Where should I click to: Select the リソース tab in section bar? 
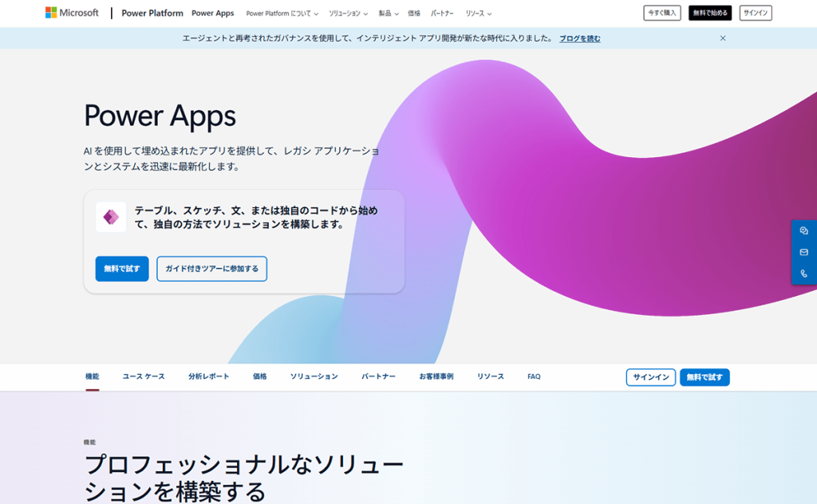point(491,376)
